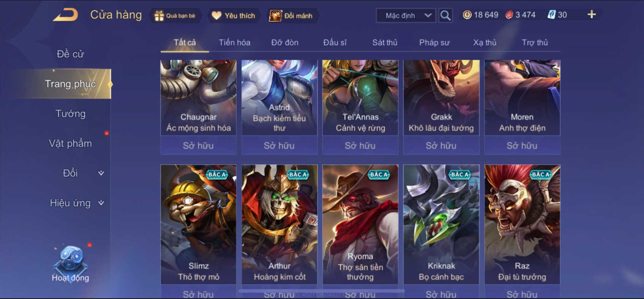Click the magnifier search icon
This screenshot has height=299, width=644.
[x=445, y=16]
